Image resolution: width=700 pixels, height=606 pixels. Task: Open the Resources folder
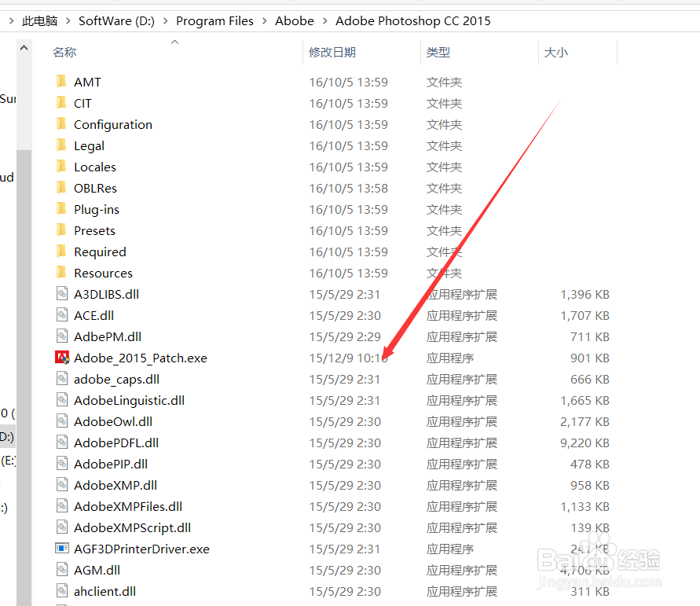coord(103,273)
